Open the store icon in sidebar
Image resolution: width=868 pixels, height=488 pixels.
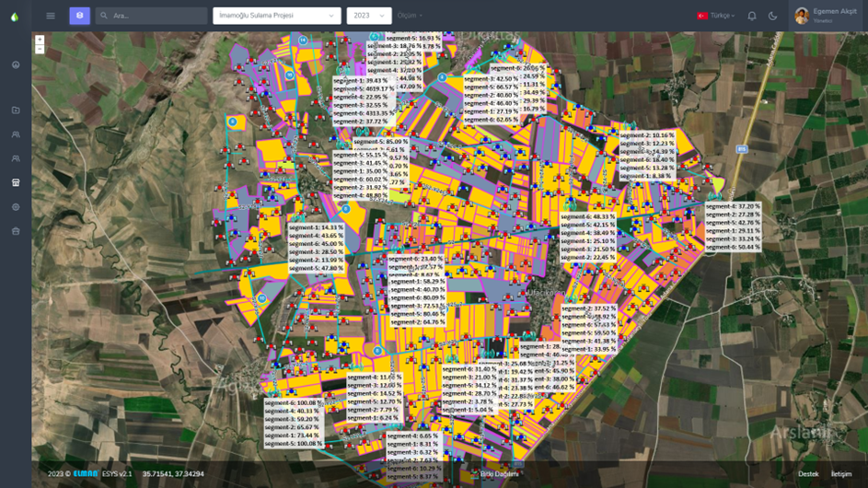click(16, 182)
